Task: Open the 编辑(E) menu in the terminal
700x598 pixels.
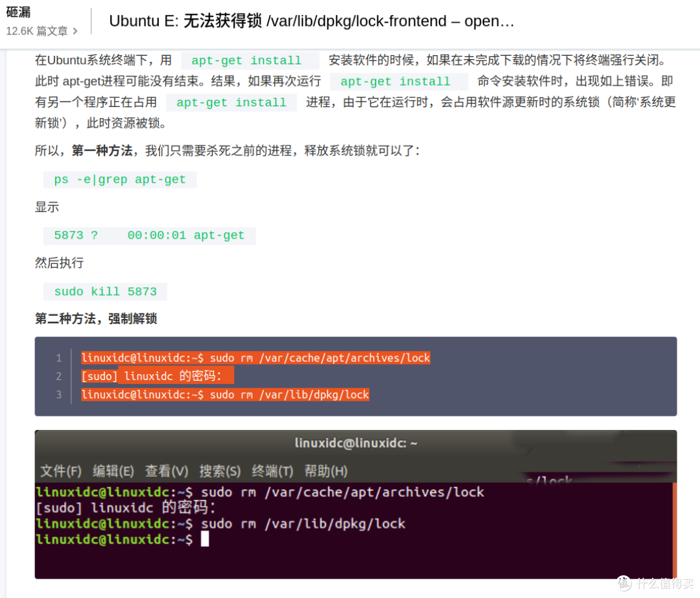Action: [x=113, y=471]
